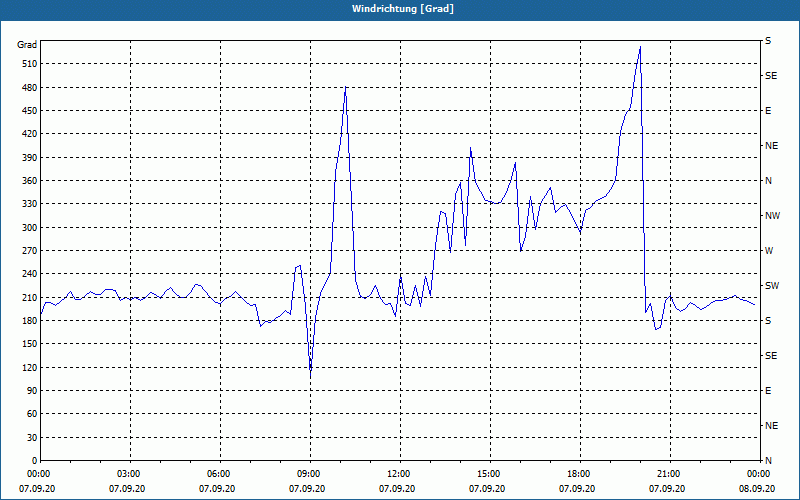
Task: Select the 120 y-axis value
Action: 30,367
